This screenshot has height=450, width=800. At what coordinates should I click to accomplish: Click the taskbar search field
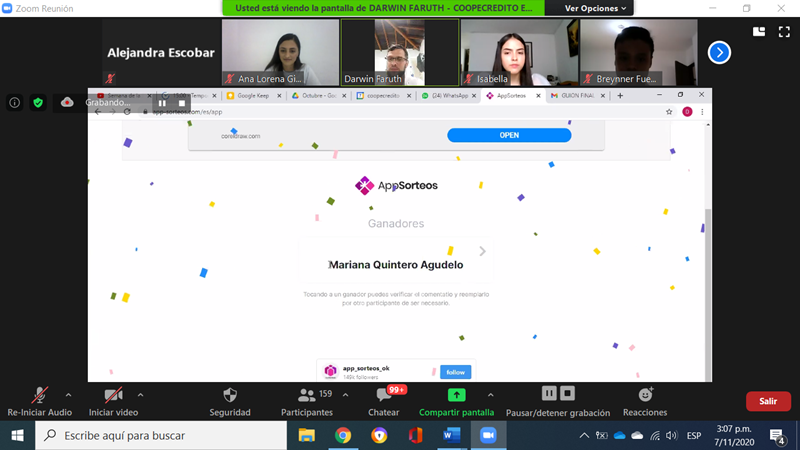click(161, 435)
